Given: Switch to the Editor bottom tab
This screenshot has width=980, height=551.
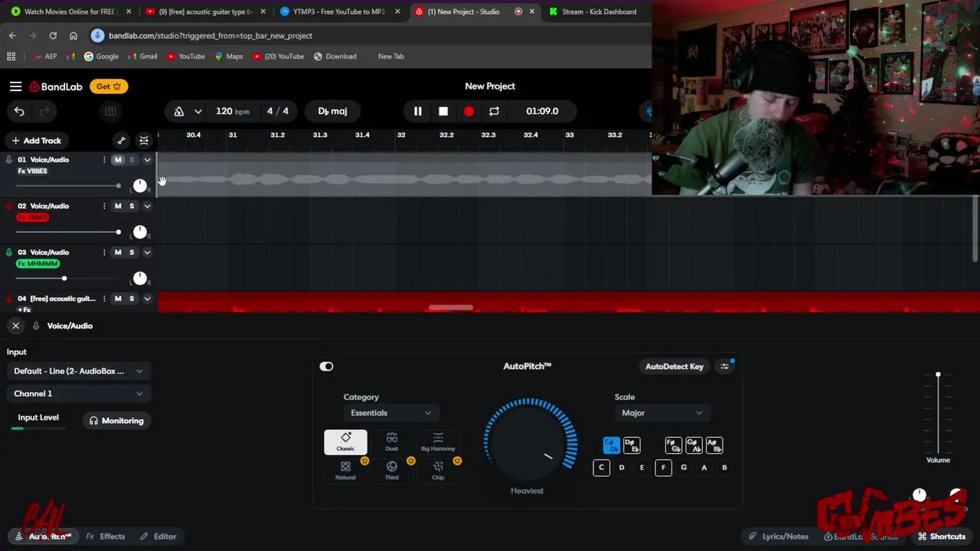Looking at the screenshot, I should click(158, 536).
